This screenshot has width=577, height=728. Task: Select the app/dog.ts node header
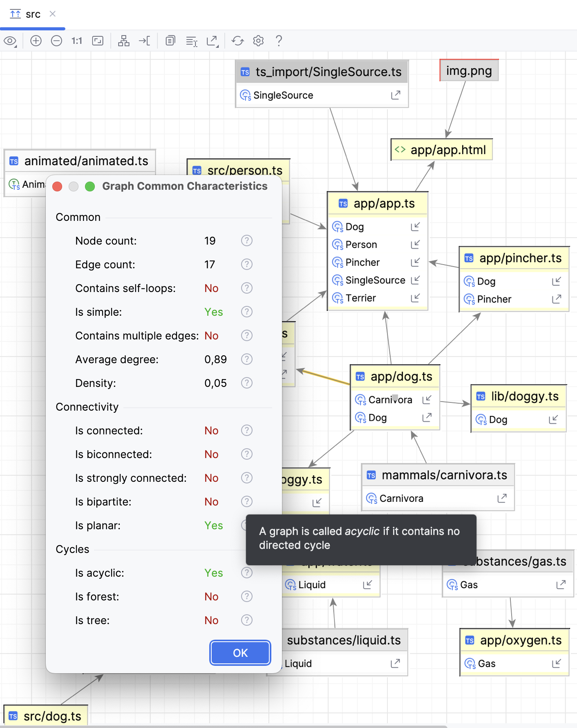coord(395,376)
